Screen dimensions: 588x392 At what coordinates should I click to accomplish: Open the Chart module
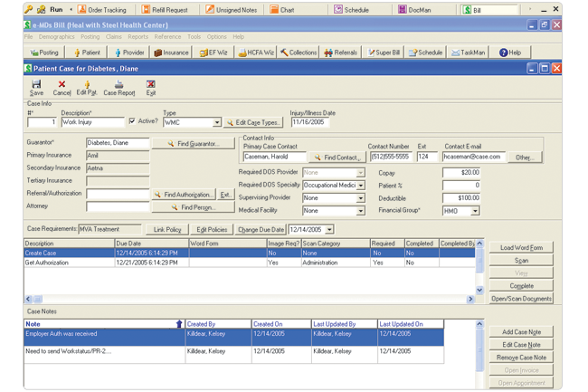click(282, 10)
